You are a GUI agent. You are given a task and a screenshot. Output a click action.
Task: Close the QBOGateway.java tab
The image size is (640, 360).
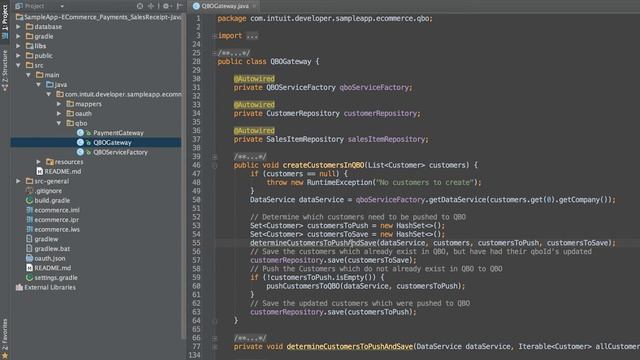click(x=254, y=6)
